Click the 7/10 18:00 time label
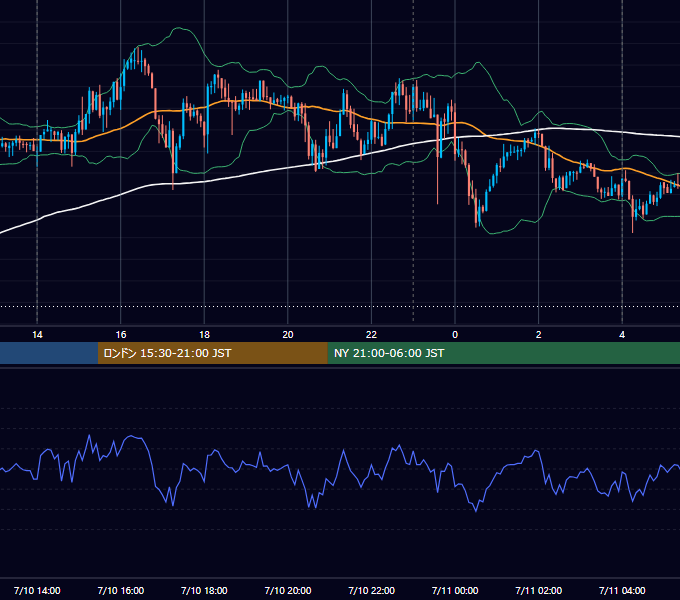Screen dimensions: 680x600 (x=204, y=590)
